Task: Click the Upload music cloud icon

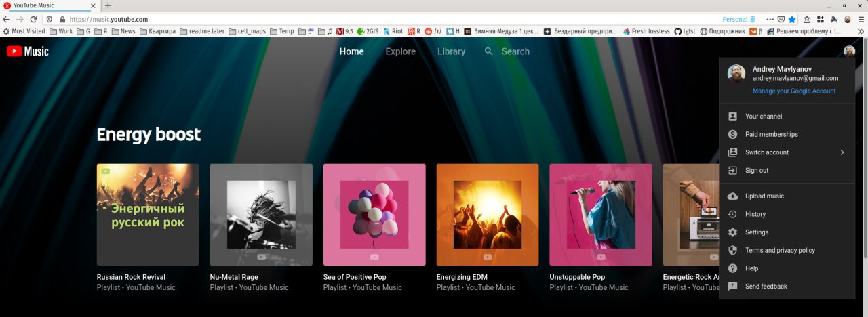Action: (732, 196)
